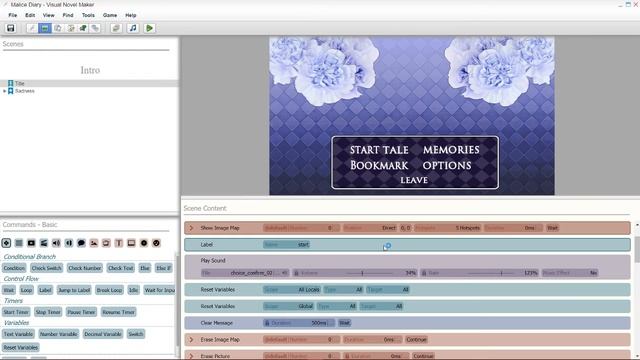Open the Find menu
640x360 pixels.
68,15
